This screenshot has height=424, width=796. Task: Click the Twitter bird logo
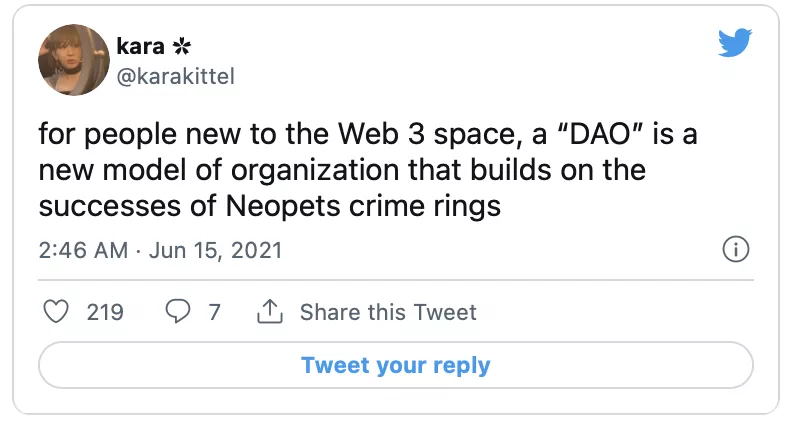[735, 42]
